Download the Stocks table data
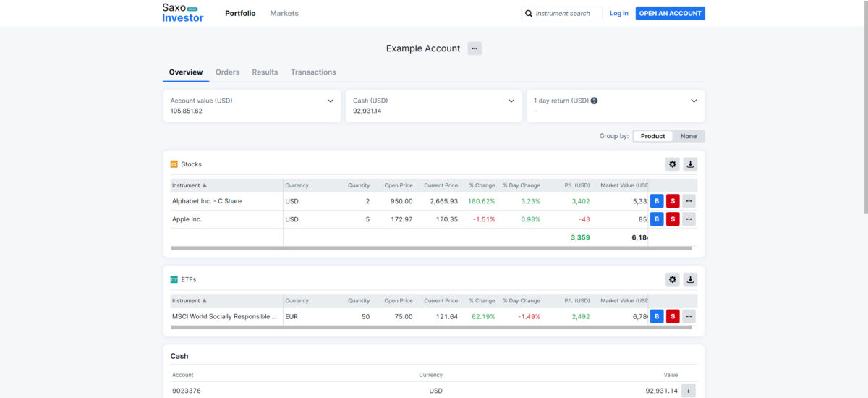Screen dimensions: 868x398 pos(690,164)
